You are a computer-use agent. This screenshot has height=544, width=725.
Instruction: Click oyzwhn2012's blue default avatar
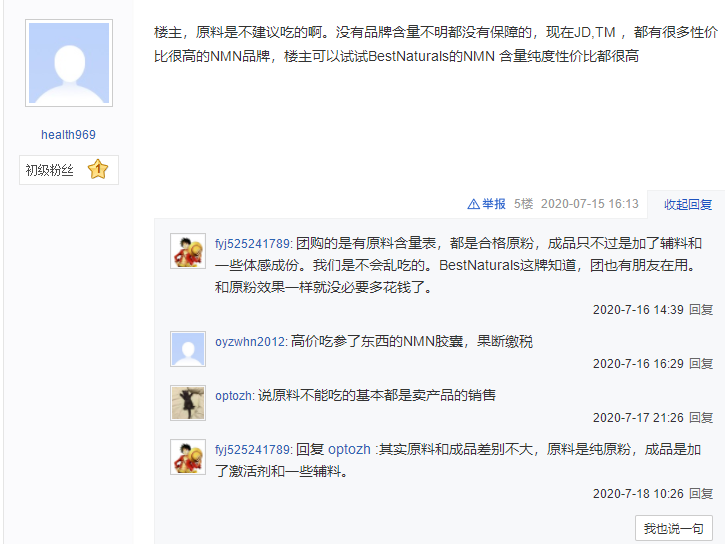(x=188, y=349)
